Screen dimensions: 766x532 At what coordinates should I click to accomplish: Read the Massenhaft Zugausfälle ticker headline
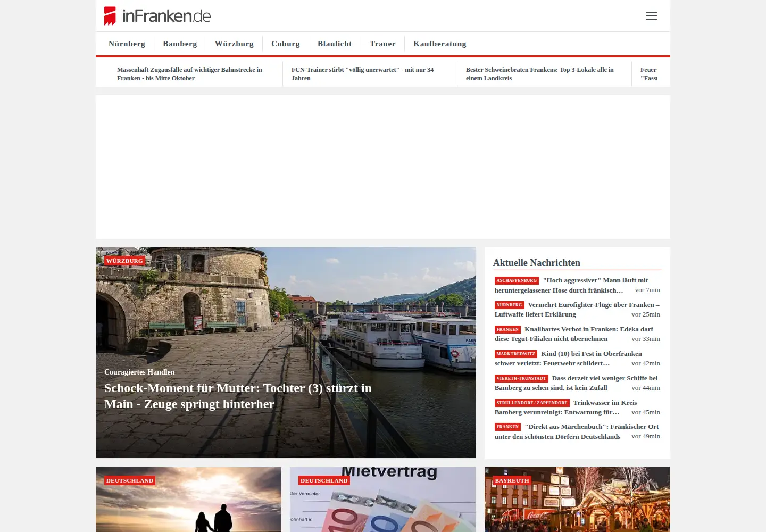pos(189,74)
